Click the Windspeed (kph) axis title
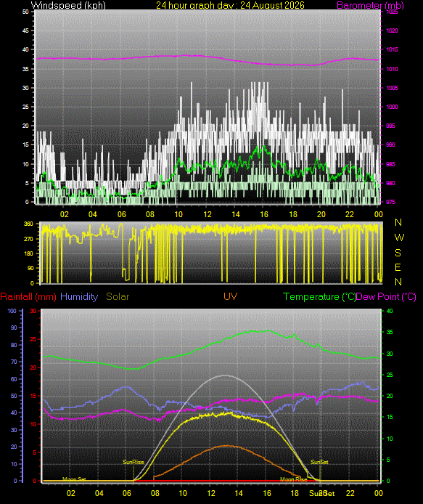Screen dimensions: 423x504 (68, 5)
